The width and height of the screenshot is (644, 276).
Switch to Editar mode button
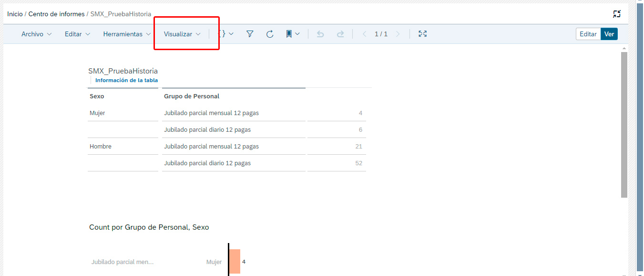pyautogui.click(x=588, y=34)
